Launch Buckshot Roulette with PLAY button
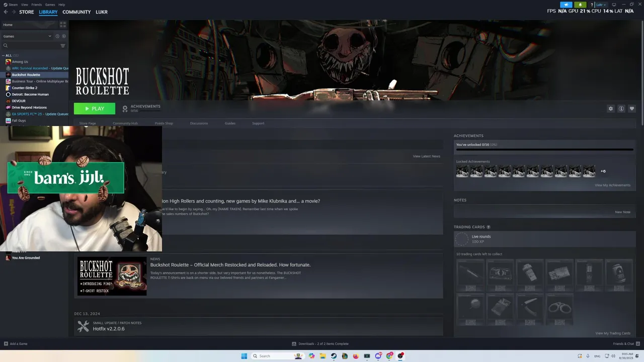 [95, 109]
